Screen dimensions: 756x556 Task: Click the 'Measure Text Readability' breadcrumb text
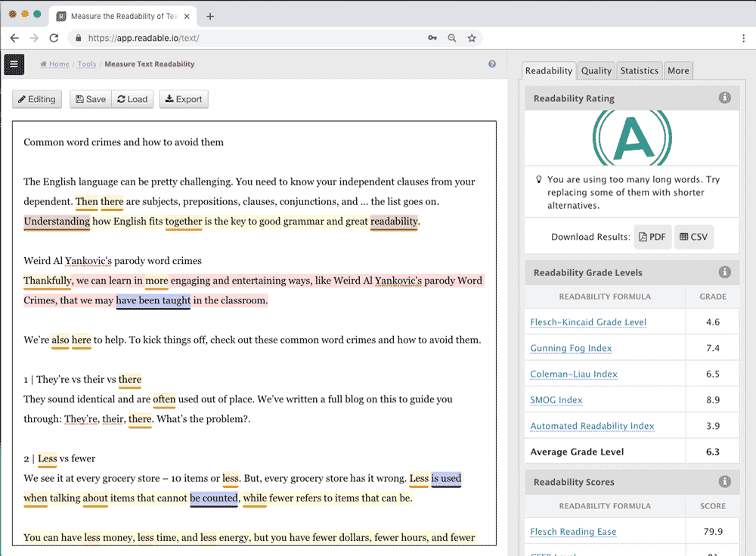[150, 64]
